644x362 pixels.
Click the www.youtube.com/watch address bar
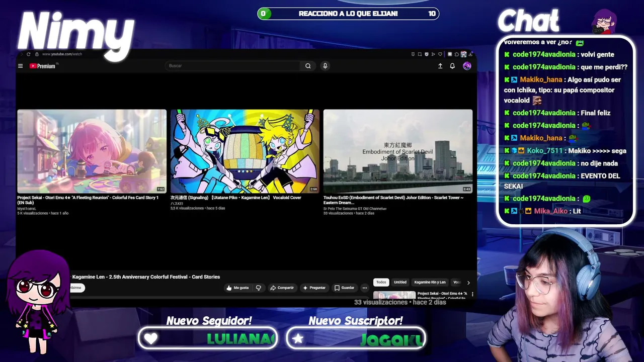[x=62, y=54]
